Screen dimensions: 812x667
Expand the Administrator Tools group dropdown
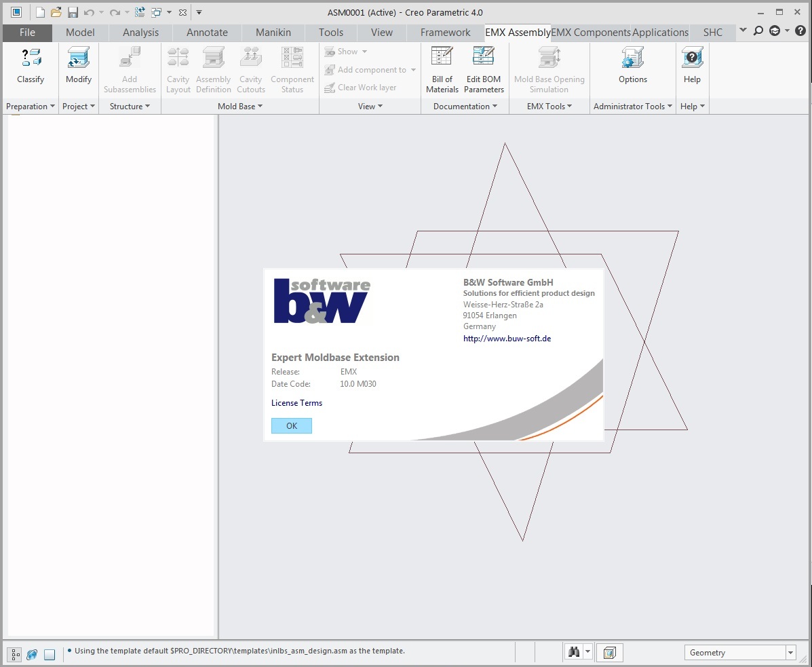pos(633,106)
